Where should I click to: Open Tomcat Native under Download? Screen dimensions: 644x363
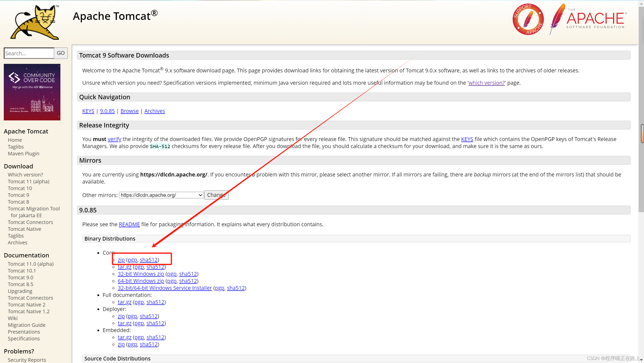(24, 229)
